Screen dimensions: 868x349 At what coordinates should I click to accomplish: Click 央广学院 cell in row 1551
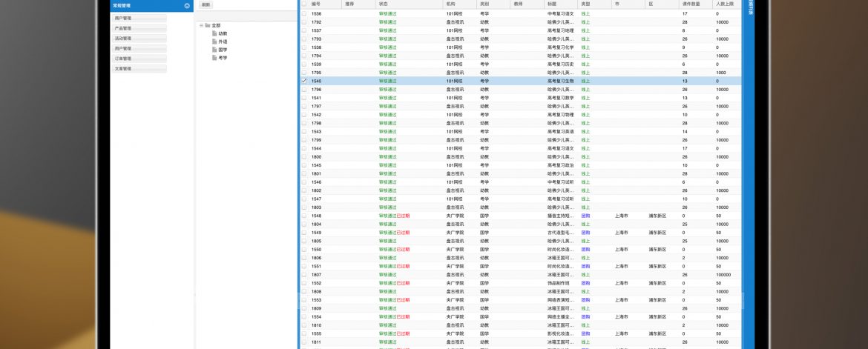click(455, 266)
